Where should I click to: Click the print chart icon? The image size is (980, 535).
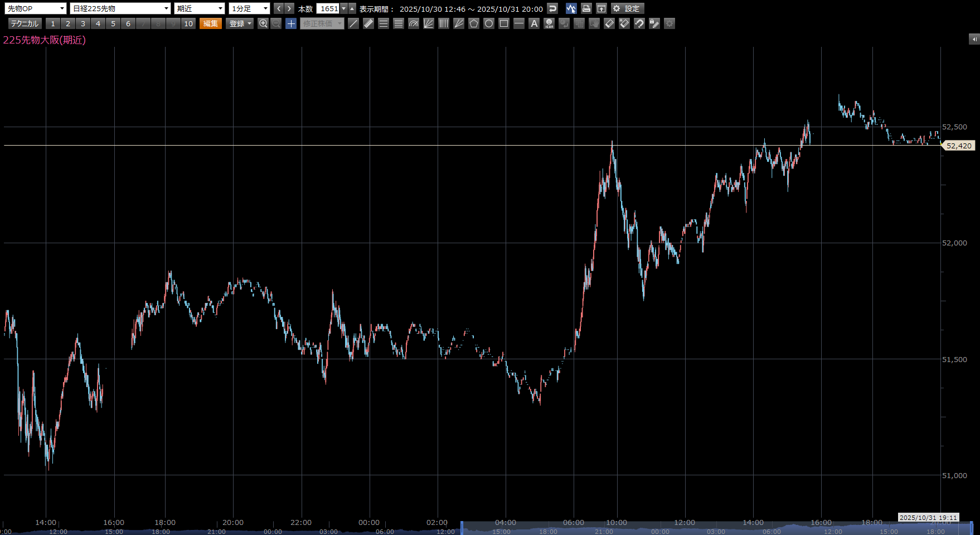[586, 8]
